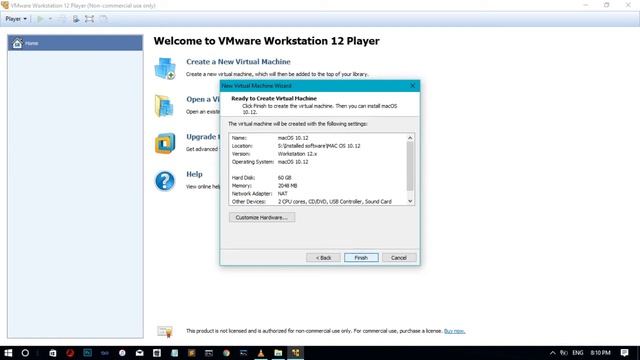640x360 pixels.
Task: Click the network tray icon
Action: 564,353
